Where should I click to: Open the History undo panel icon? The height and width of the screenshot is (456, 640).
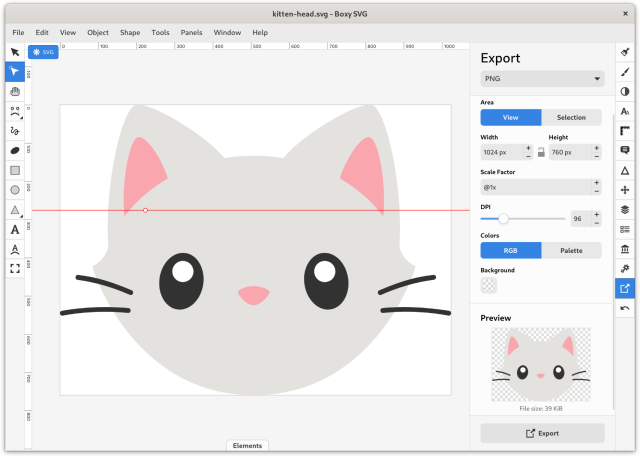625,308
